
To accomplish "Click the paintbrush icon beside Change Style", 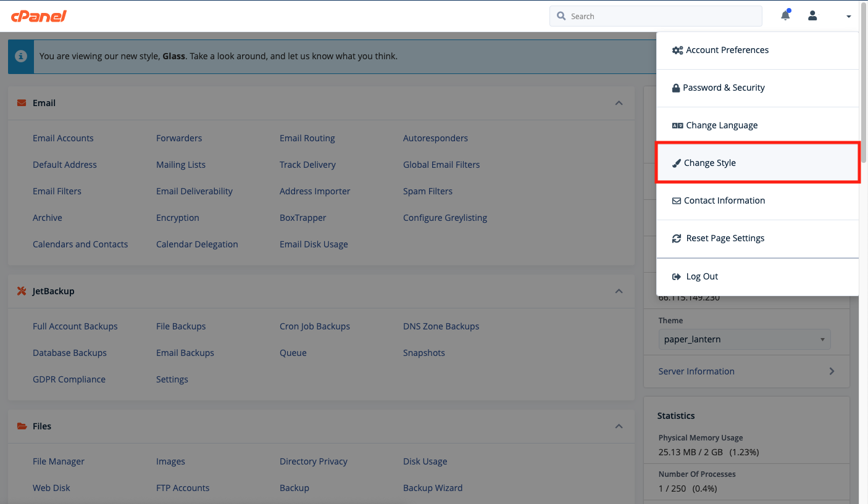I will point(677,163).
